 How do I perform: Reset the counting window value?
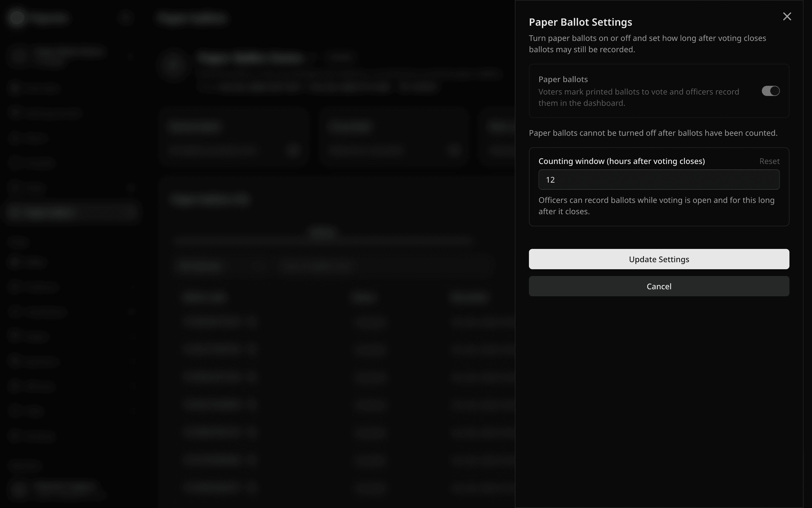point(769,161)
